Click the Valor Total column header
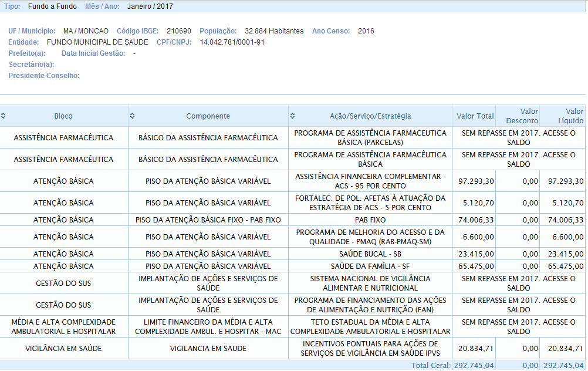 [475, 116]
